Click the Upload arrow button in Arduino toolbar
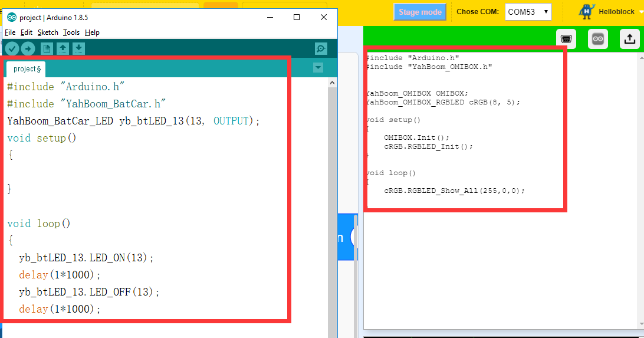 coord(28,48)
